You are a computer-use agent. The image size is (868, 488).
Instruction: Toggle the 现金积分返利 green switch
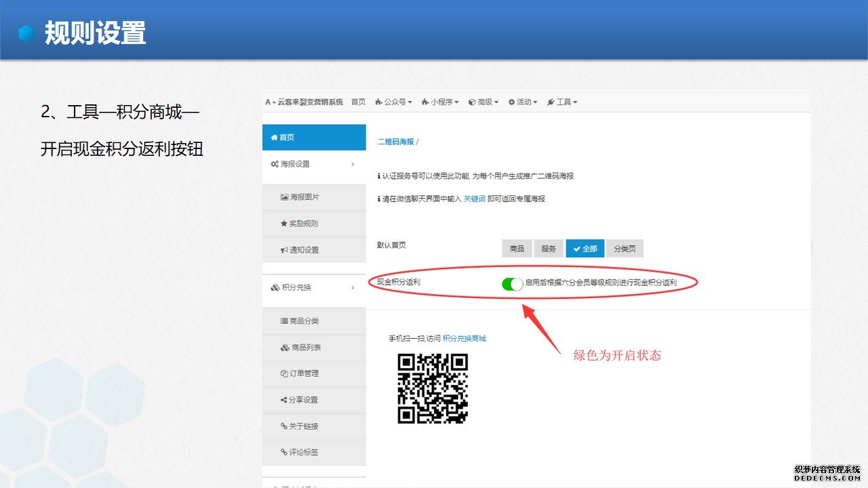513,284
